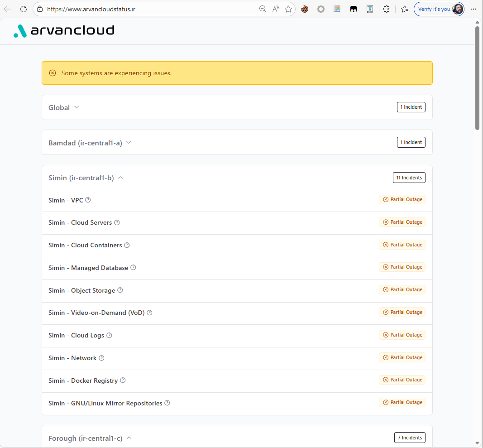Viewport: 483px width, 448px height.
Task: Click Partial Outage status for Simin - Network
Action: point(402,357)
